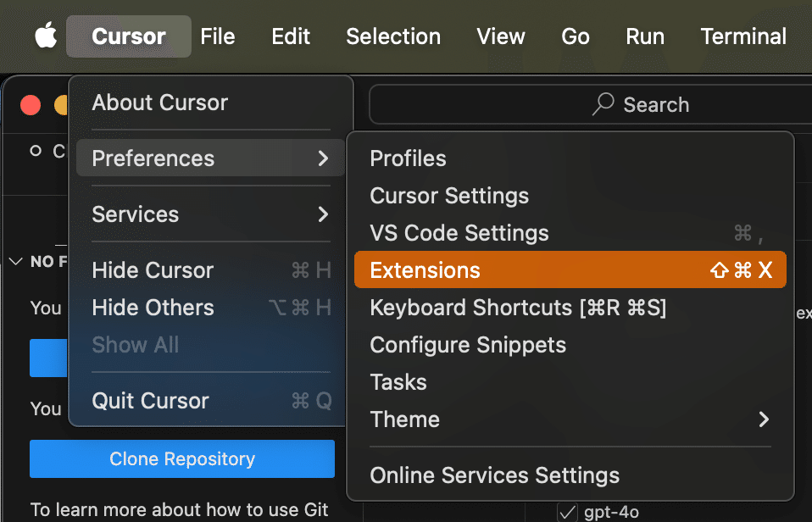Choose Quit Cursor from the menu
812x522 pixels.
point(211,400)
